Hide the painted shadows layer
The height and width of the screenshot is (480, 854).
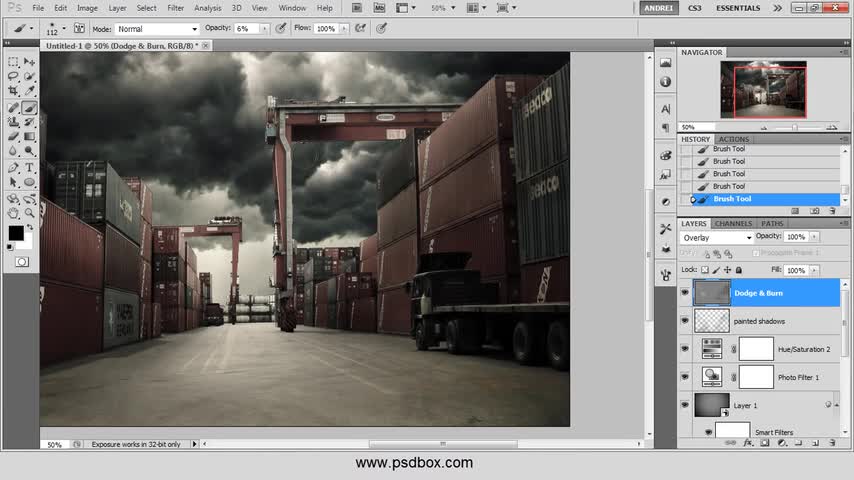[x=685, y=321]
